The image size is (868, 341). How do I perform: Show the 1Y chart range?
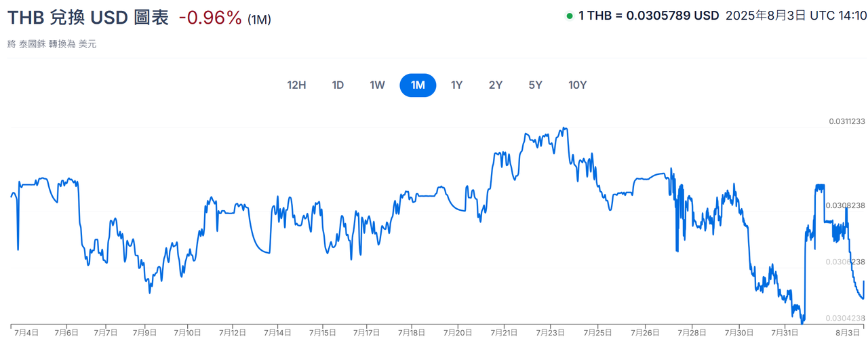(x=457, y=85)
